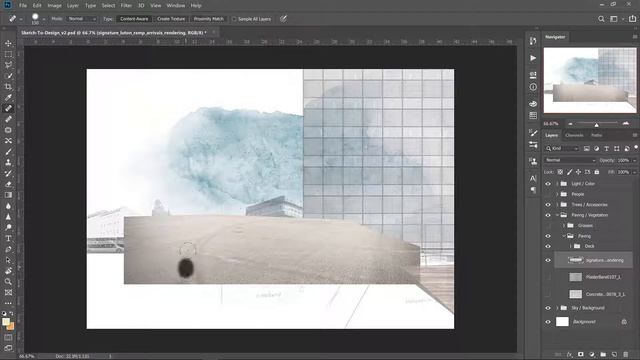Viewport: 640px width, 360px height.
Task: Open the Filter menu
Action: 126,6
